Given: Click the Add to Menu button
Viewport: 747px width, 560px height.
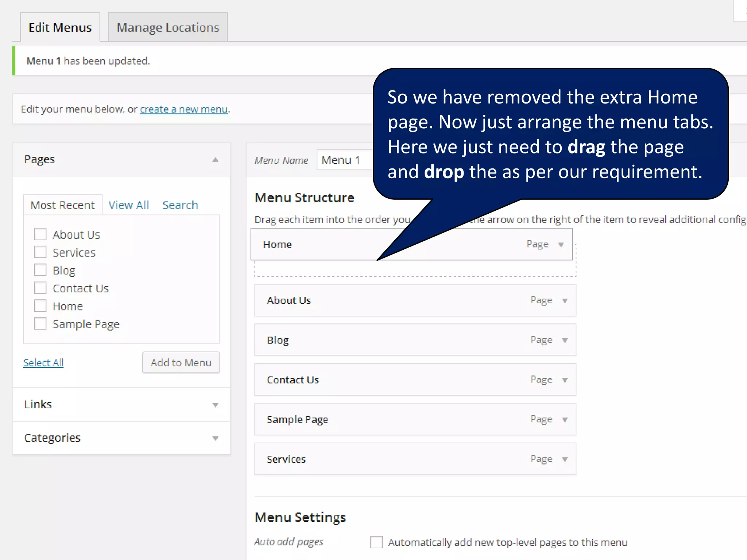Looking at the screenshot, I should tap(181, 363).
